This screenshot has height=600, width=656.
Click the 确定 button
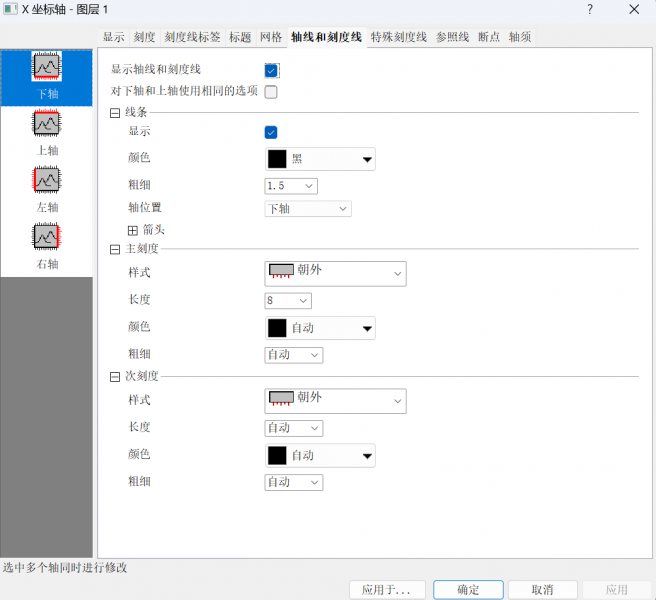(468, 590)
